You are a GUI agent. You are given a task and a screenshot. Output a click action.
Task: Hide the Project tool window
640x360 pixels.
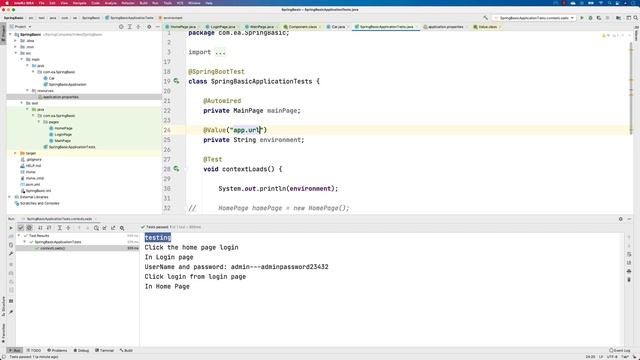pyautogui.click(x=158, y=27)
